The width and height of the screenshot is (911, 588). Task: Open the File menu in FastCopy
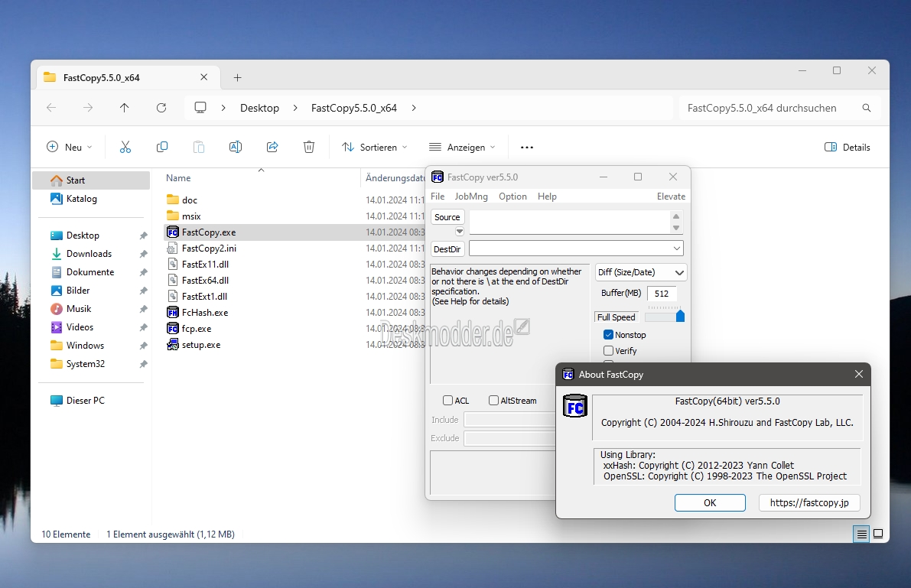pyautogui.click(x=438, y=197)
